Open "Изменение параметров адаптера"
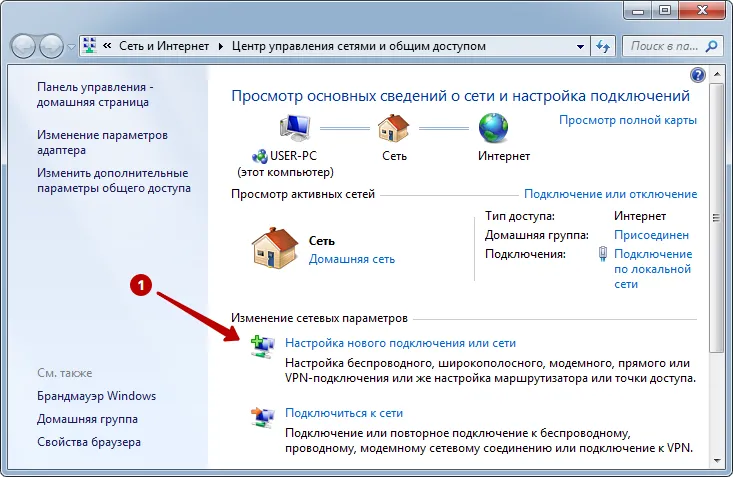 102,143
